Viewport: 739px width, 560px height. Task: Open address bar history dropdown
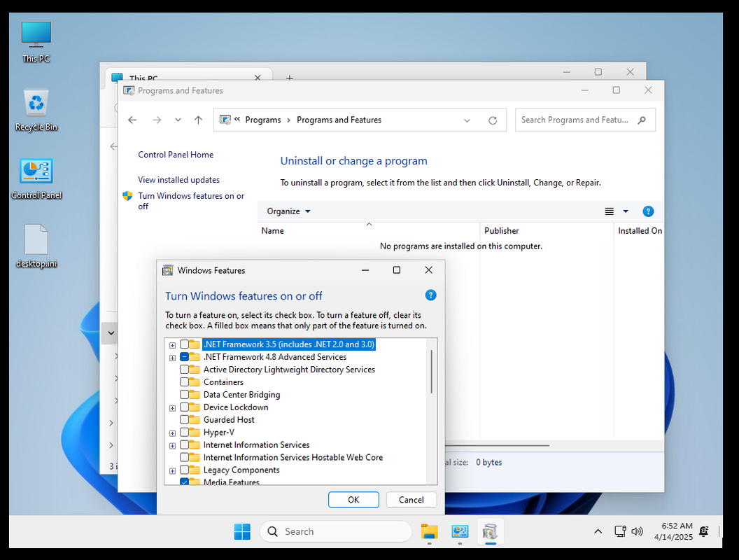(467, 120)
